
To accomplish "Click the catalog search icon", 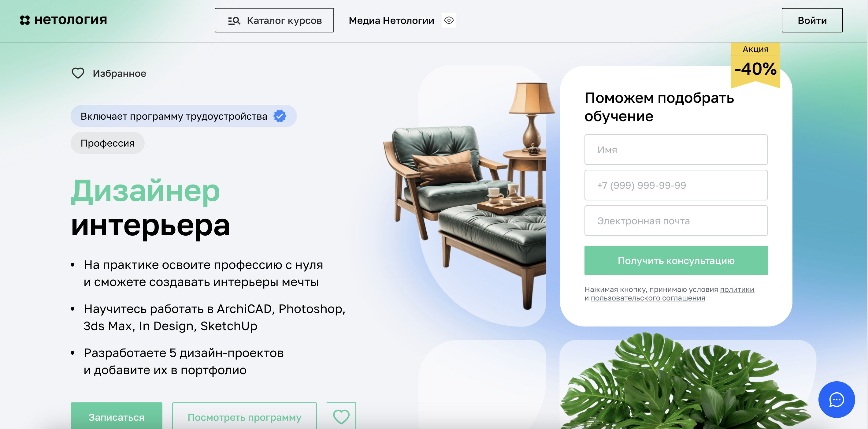I will click(234, 21).
